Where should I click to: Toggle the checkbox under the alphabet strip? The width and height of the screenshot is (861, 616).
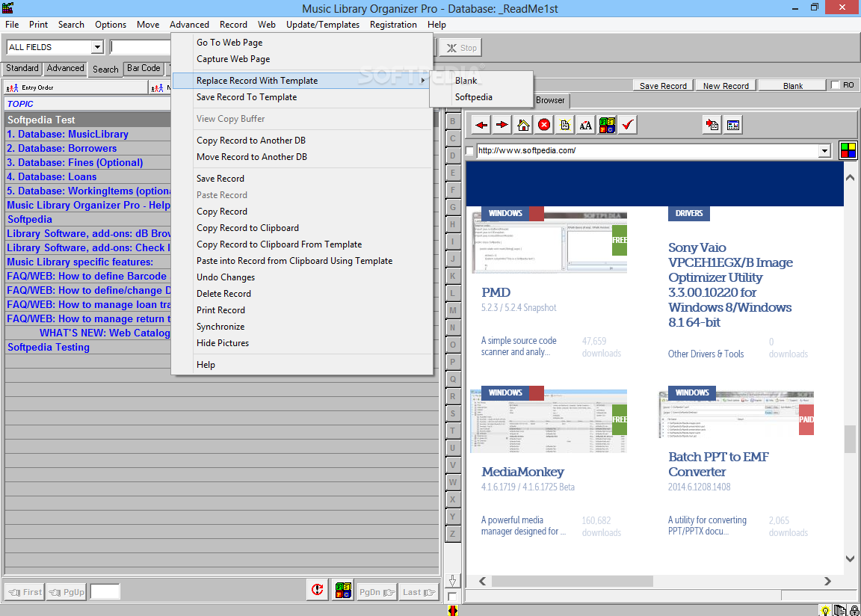click(452, 597)
